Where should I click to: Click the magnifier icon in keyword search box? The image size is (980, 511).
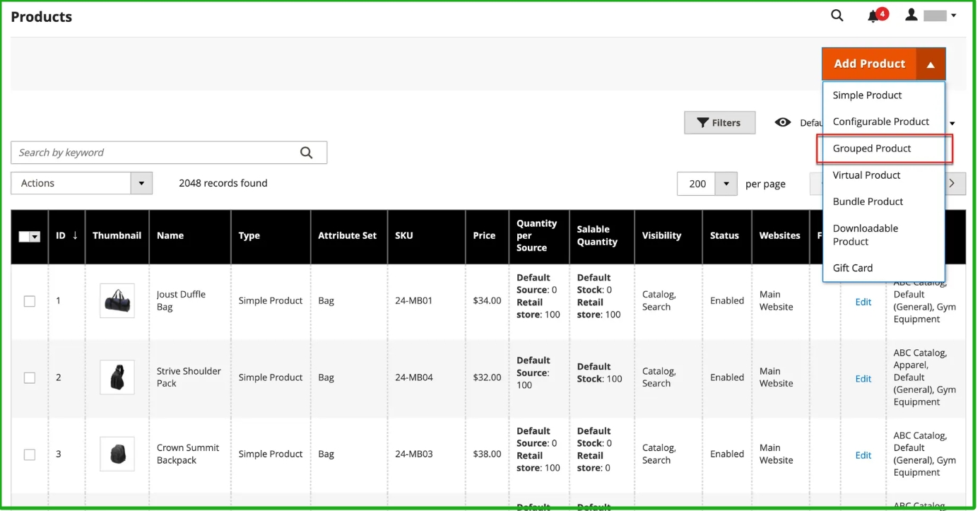click(306, 153)
